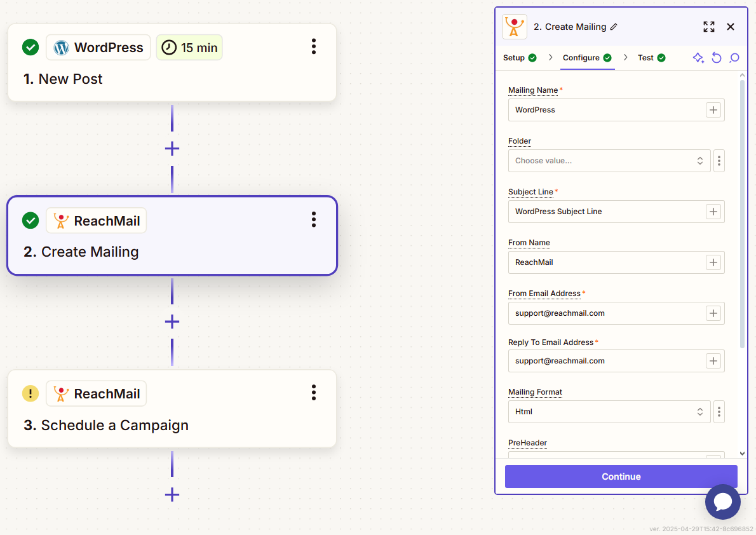Select the WordPress app button in step 1
Image resolution: width=756 pixels, height=535 pixels.
[98, 47]
